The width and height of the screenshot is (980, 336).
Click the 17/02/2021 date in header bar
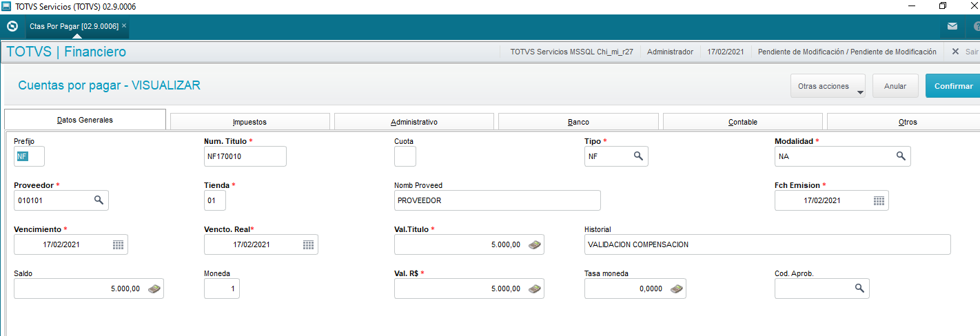pyautogui.click(x=725, y=52)
